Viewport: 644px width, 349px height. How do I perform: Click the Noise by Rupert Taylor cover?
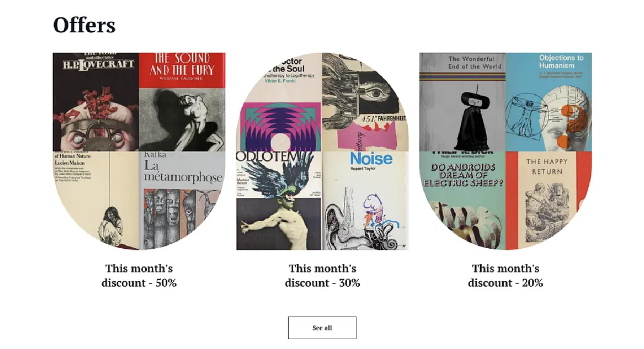click(x=366, y=200)
